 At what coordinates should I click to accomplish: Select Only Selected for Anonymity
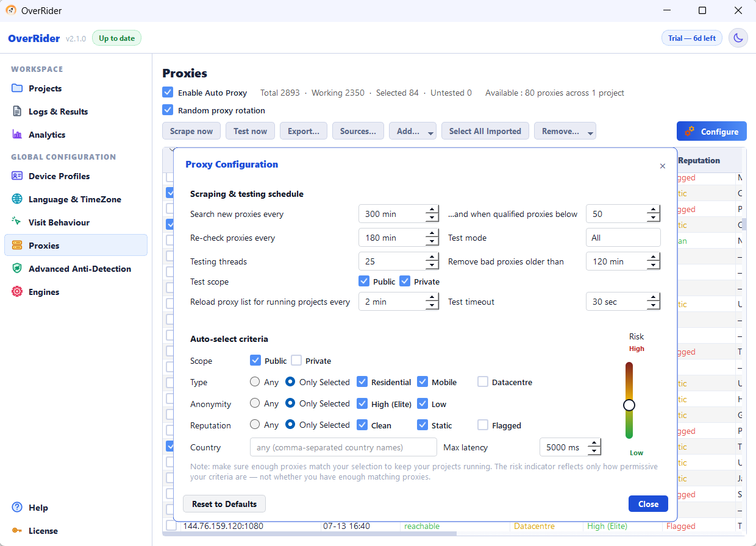pos(291,403)
